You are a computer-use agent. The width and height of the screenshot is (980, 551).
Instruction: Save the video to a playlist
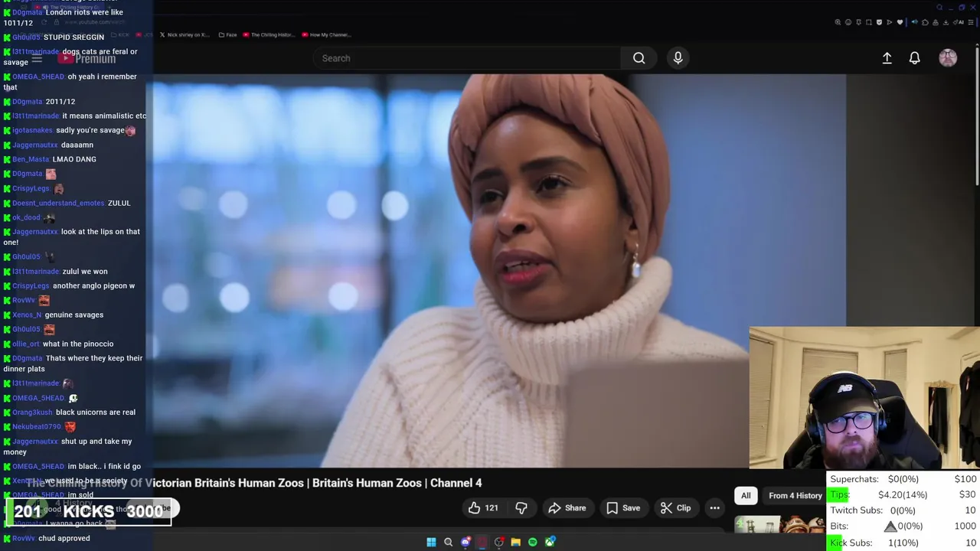[623, 508]
